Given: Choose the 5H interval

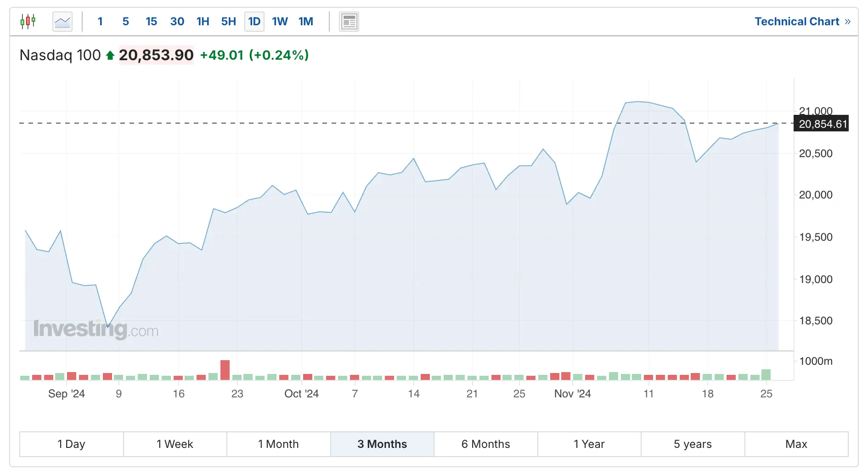Looking at the screenshot, I should [229, 22].
